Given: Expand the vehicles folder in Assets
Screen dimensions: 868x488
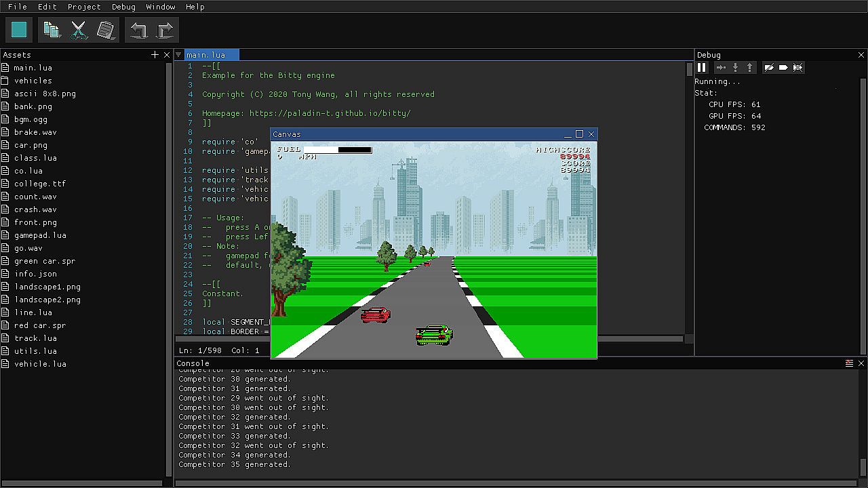Looking at the screenshot, I should [33, 81].
